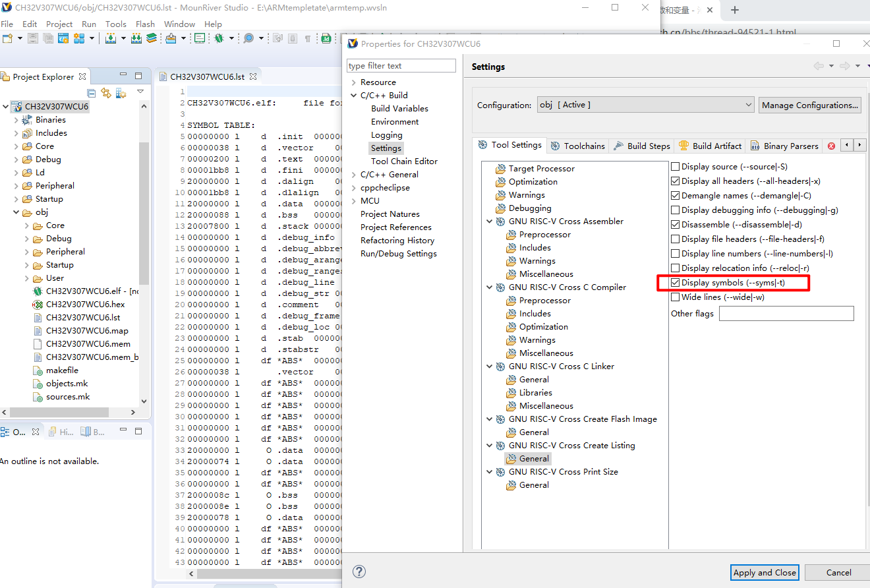The width and height of the screenshot is (870, 588).
Task: Click the green stacked layers toolbar icon
Action: click(x=152, y=38)
